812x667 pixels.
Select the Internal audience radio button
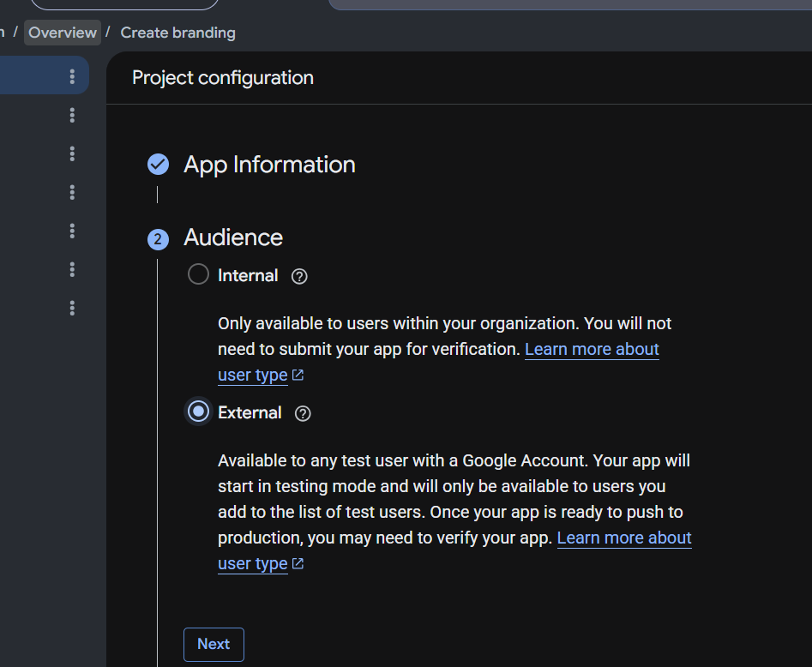click(x=198, y=274)
